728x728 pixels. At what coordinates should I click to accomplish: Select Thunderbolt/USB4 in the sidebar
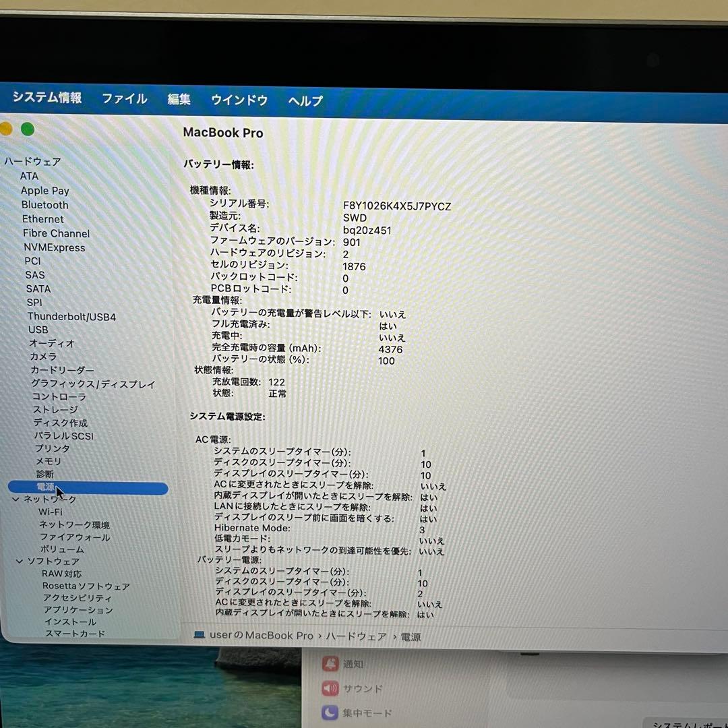(71, 317)
